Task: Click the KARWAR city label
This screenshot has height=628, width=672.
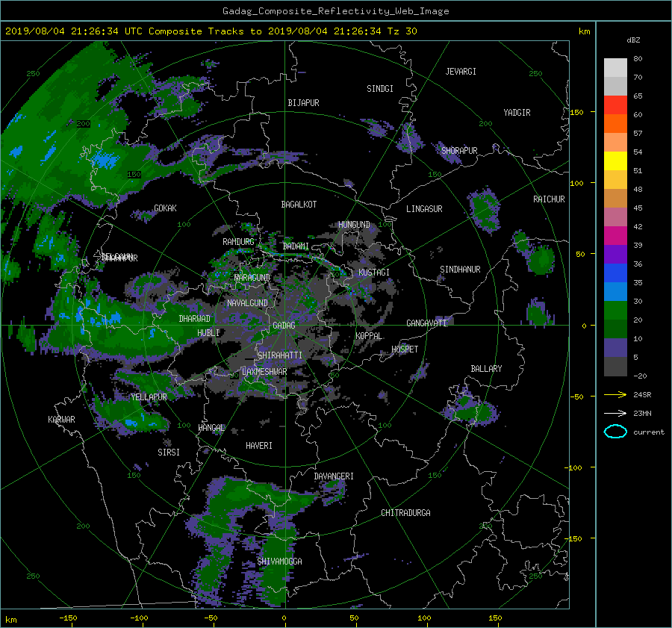Action: [x=61, y=419]
